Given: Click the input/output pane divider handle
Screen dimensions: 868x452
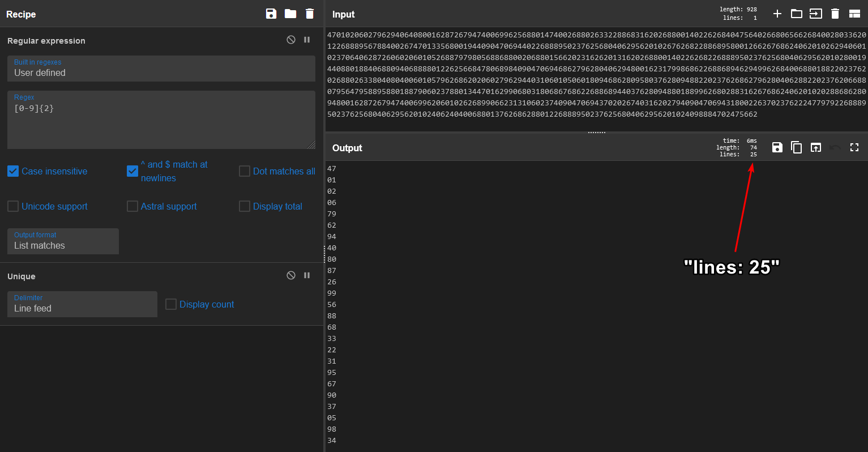Looking at the screenshot, I should click(x=597, y=133).
